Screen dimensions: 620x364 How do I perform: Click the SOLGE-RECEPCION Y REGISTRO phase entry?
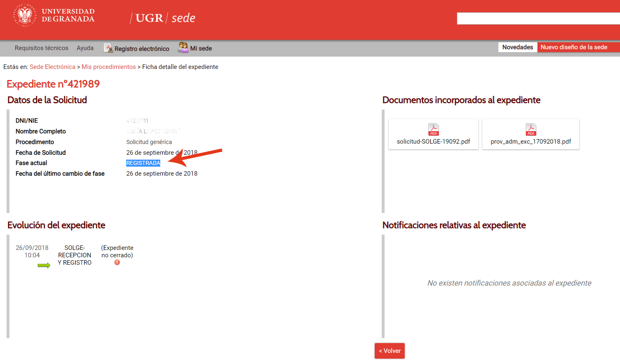click(75, 255)
